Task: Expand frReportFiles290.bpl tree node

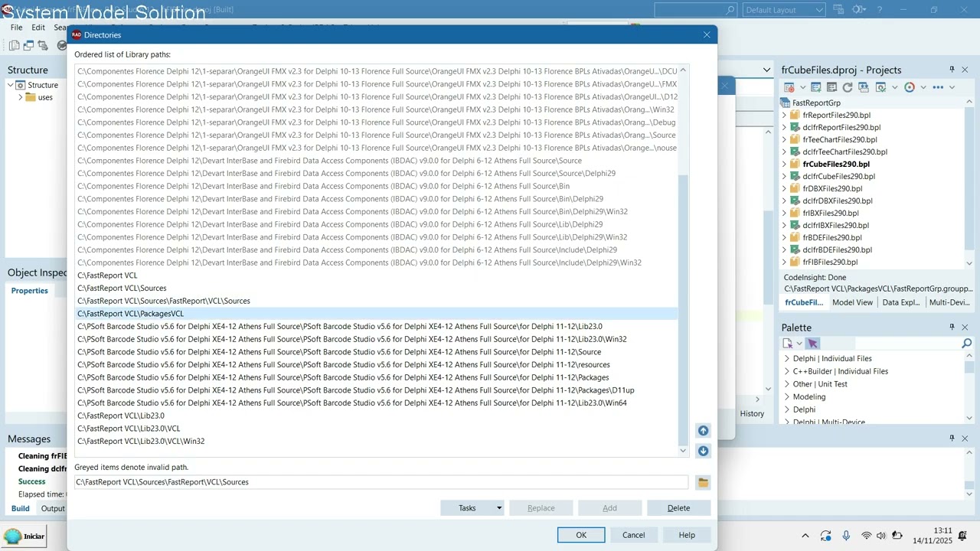Action: click(x=785, y=115)
